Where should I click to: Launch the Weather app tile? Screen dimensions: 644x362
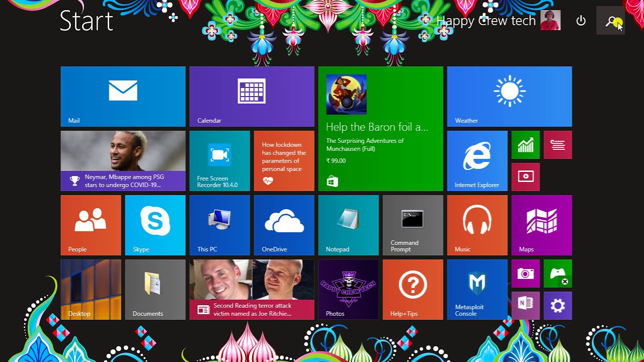point(509,97)
